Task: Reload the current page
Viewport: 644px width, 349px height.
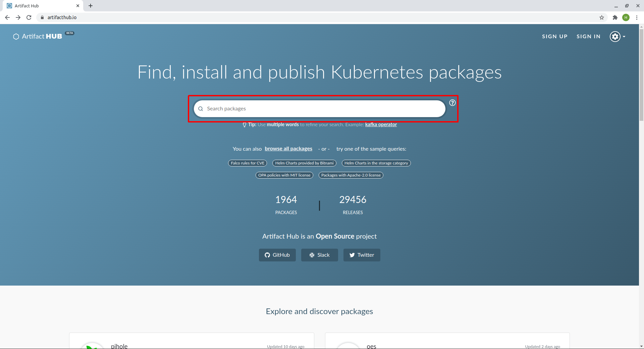Action: [x=29, y=17]
